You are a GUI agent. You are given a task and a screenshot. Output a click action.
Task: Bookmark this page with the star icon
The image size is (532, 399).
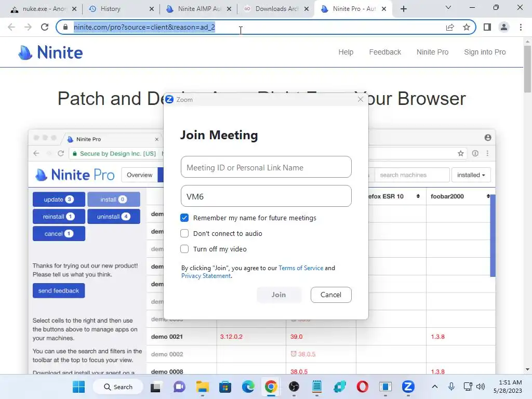[467, 27]
